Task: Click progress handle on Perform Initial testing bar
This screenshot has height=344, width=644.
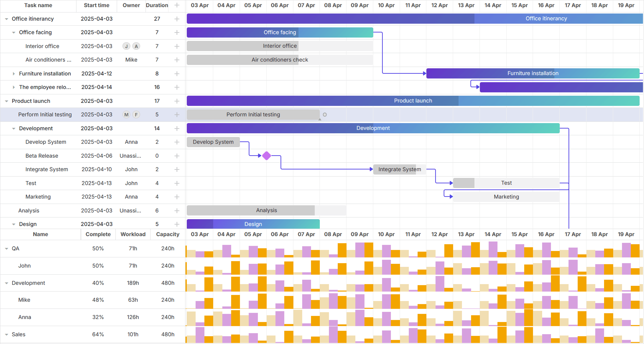Action: 319,119
